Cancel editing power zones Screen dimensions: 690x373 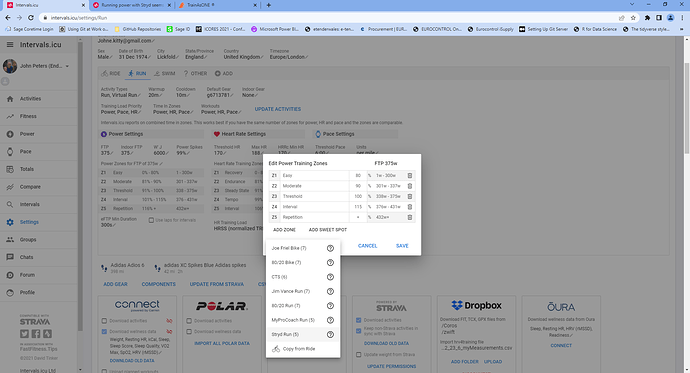(x=367, y=246)
